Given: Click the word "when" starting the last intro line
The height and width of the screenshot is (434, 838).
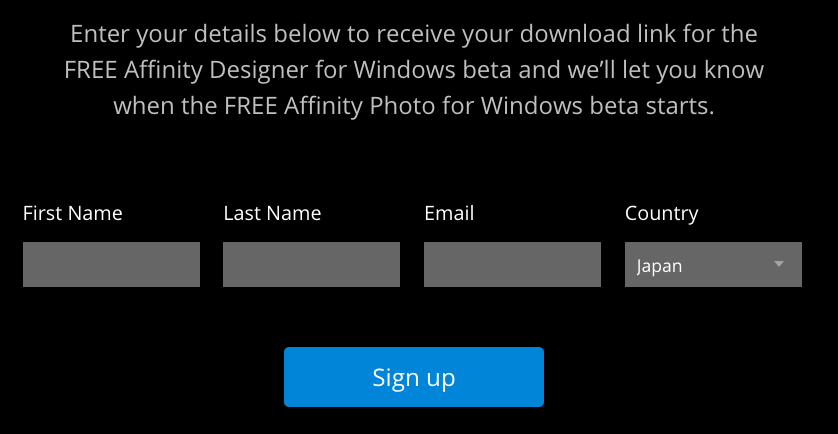Looking at the screenshot, I should click(x=137, y=106).
